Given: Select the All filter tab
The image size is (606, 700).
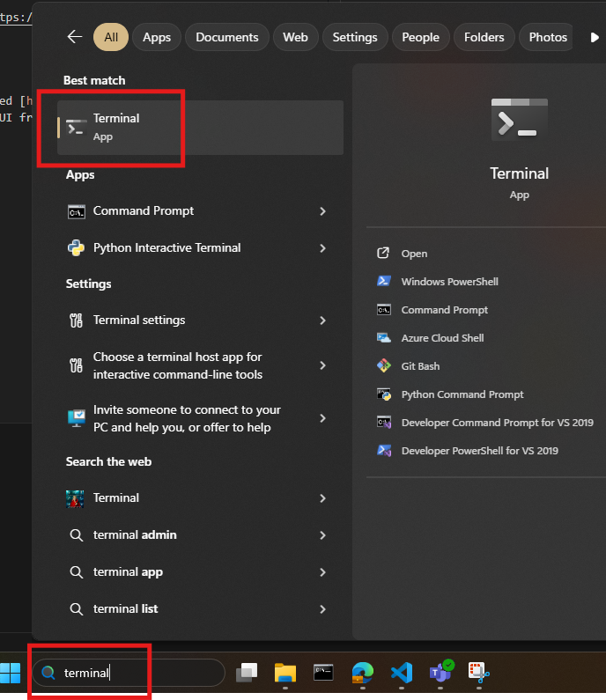Looking at the screenshot, I should point(111,37).
